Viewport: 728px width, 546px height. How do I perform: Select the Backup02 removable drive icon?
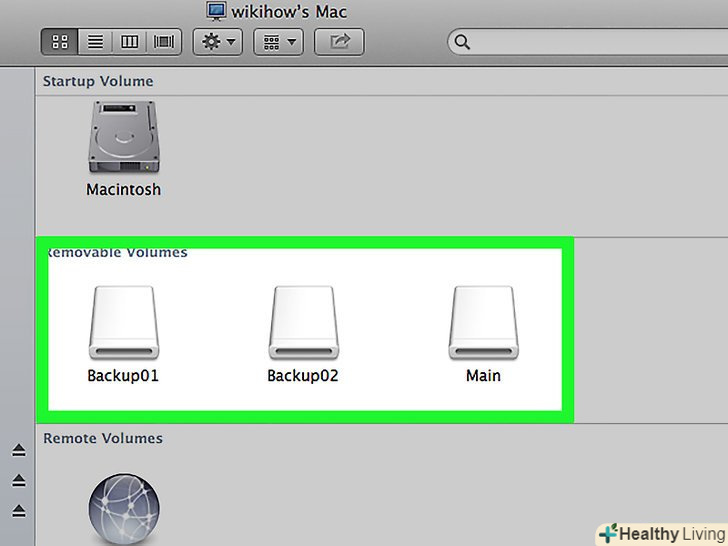click(x=304, y=323)
